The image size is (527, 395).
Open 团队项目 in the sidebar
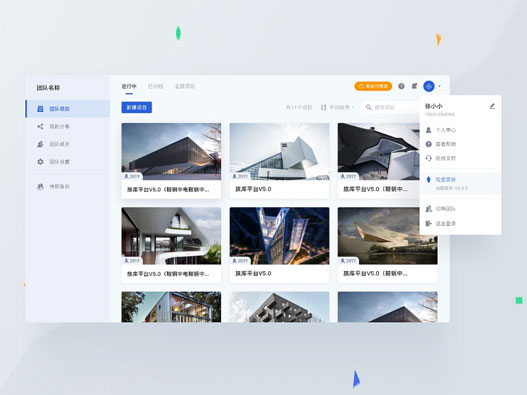tap(68, 109)
